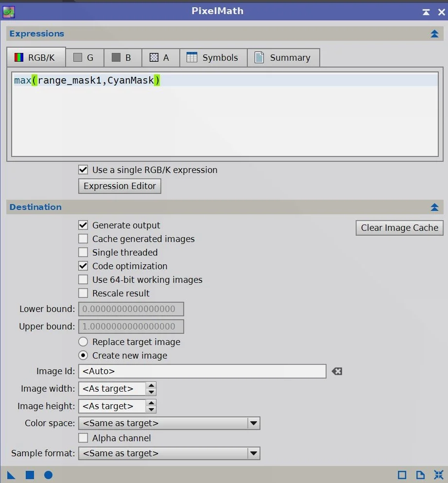Toggle Use a single RGB/K expression
Viewport: 448px width, 483px height.
[x=83, y=170]
